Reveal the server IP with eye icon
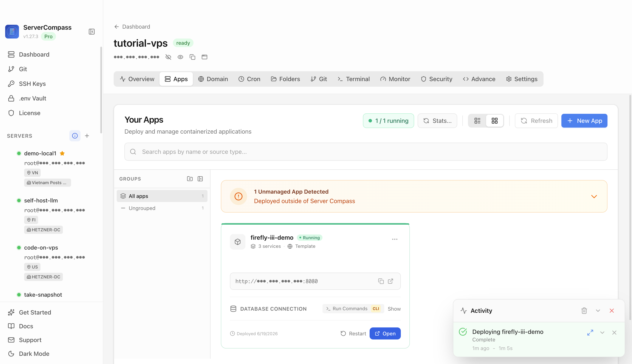This screenshot has height=364, width=632. (x=180, y=57)
